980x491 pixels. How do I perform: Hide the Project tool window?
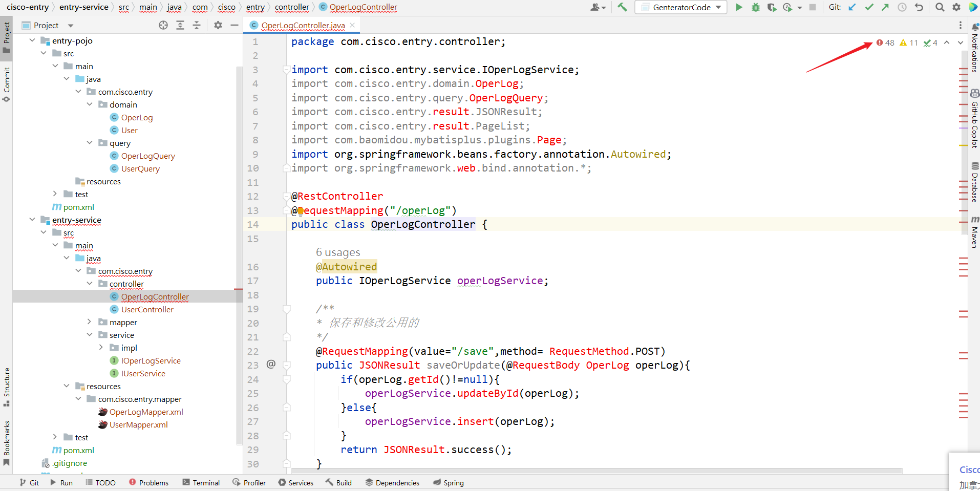pos(235,25)
